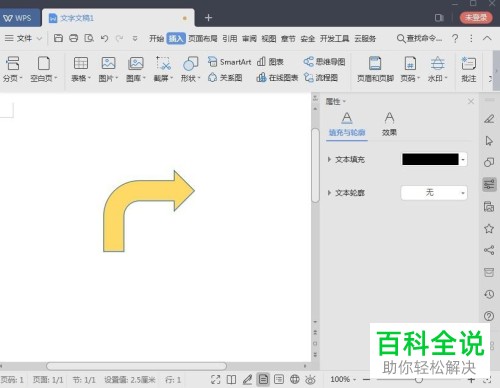Click the Save icon in quick toolbar
The height and width of the screenshot is (388, 500).
pyautogui.click(x=58, y=38)
